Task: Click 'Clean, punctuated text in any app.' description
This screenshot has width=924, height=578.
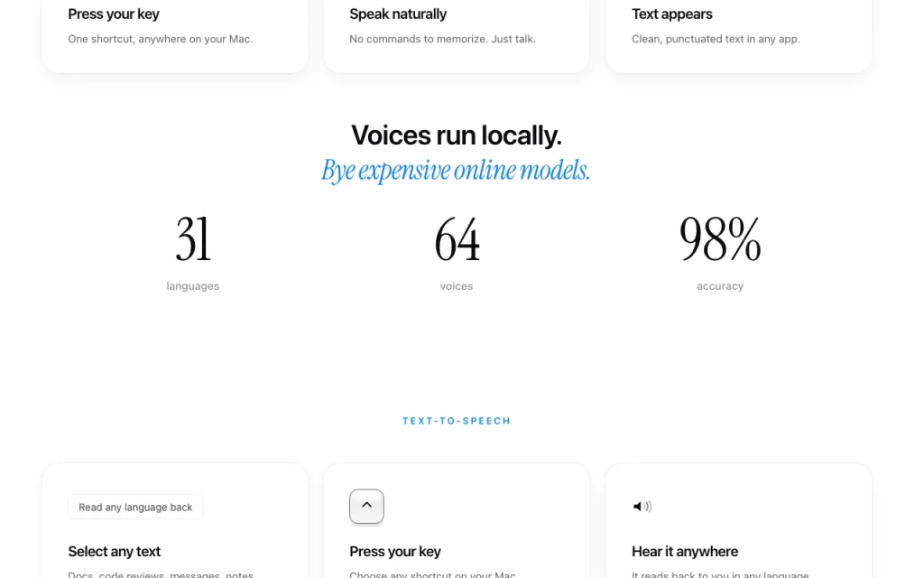Action: click(x=716, y=39)
